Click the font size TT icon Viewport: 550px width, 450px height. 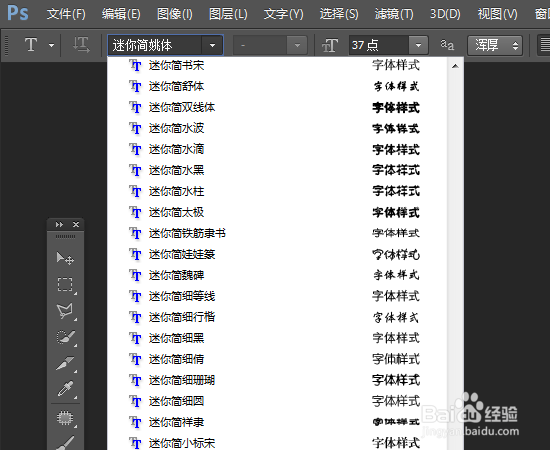click(330, 45)
